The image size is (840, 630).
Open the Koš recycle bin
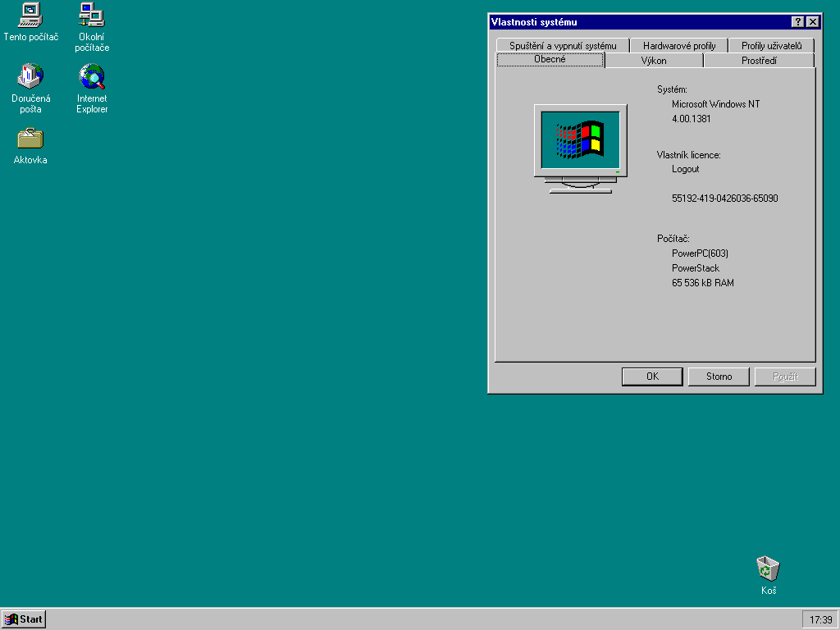click(x=768, y=568)
